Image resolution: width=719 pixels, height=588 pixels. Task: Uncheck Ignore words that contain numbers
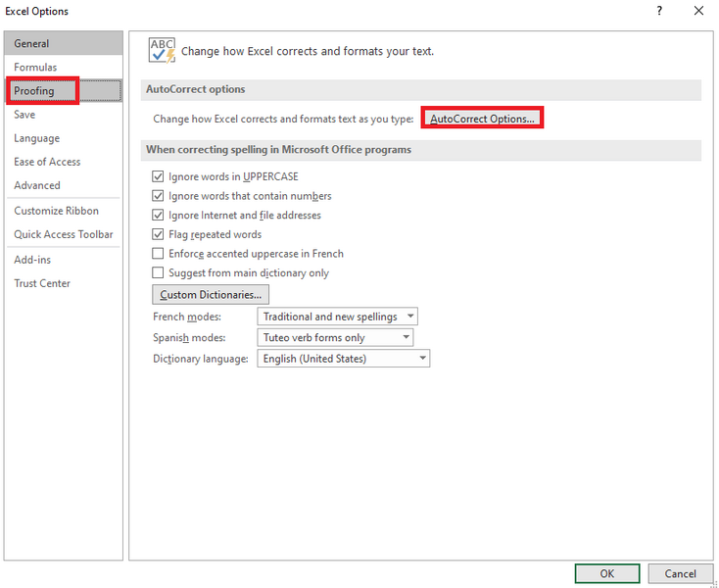158,196
